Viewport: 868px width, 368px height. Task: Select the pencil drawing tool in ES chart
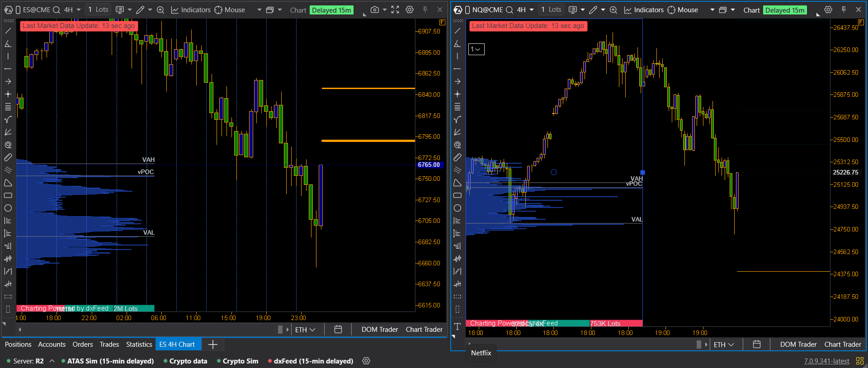click(141, 10)
